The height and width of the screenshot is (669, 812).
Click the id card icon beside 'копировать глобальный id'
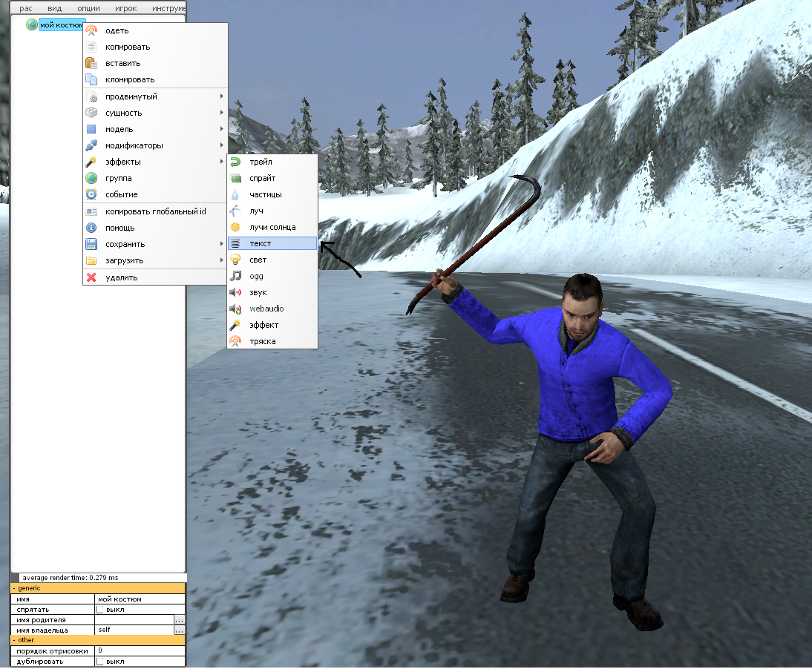(91, 211)
